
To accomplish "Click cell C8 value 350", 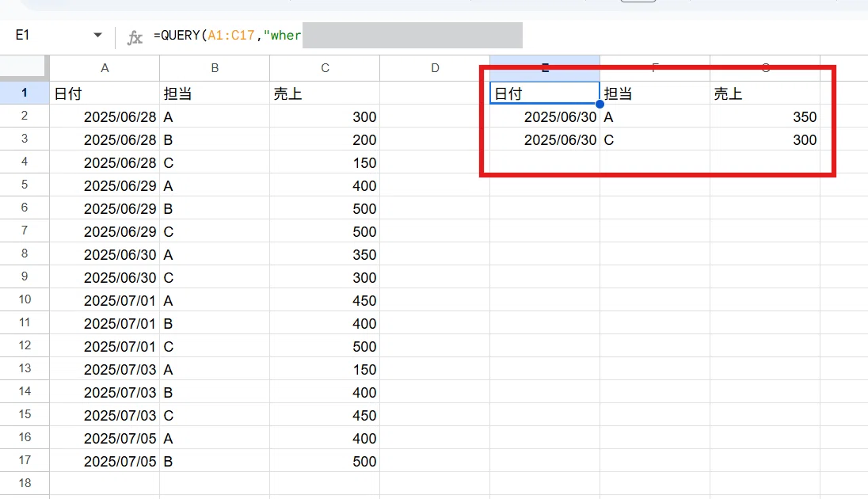I will (325, 255).
